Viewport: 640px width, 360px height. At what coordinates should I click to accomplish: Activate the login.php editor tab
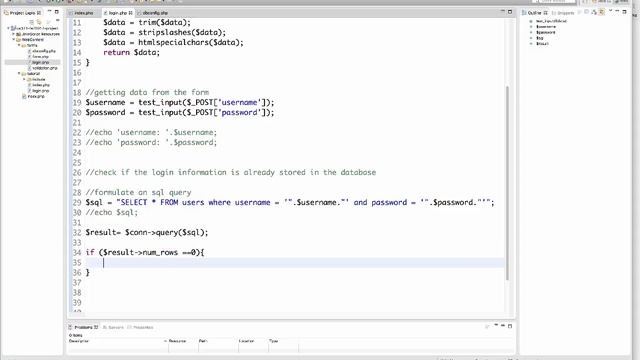click(118, 13)
